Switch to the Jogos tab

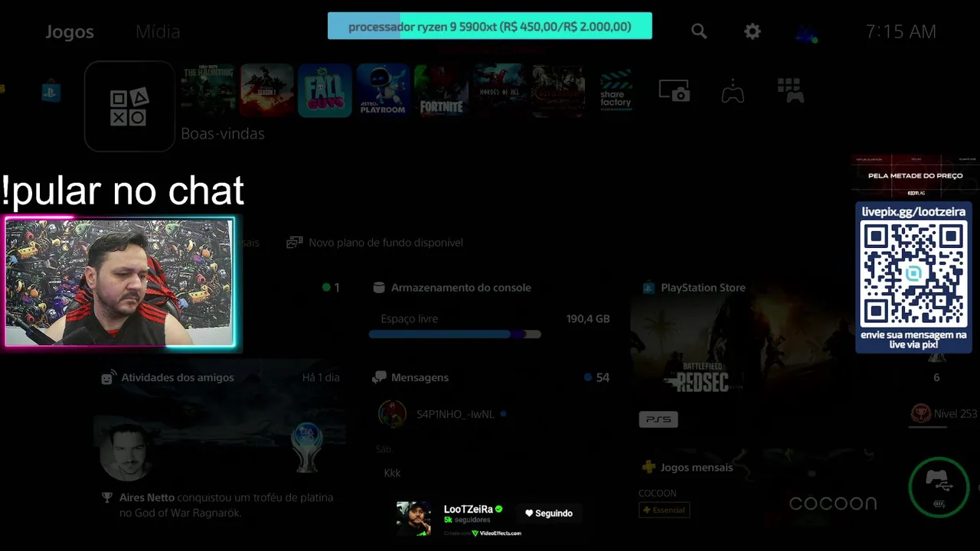pos(70,31)
